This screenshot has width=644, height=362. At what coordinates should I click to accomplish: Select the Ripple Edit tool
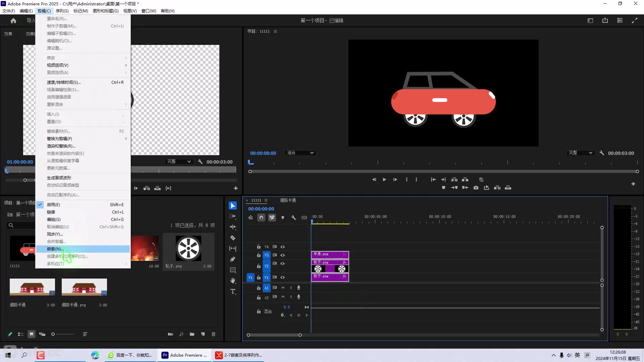[x=233, y=227]
